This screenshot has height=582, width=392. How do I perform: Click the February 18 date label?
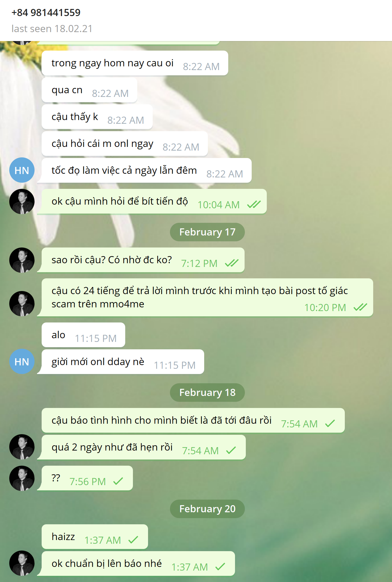tap(207, 393)
